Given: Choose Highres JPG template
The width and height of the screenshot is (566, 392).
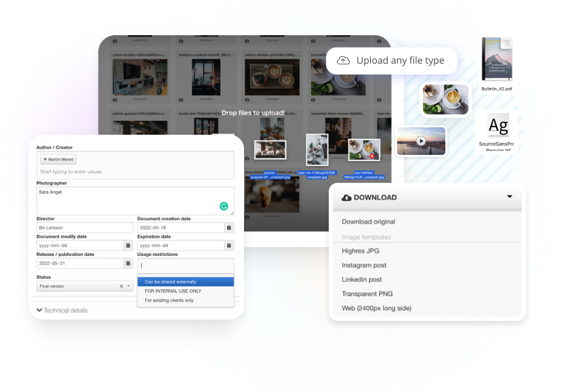Looking at the screenshot, I should [361, 251].
